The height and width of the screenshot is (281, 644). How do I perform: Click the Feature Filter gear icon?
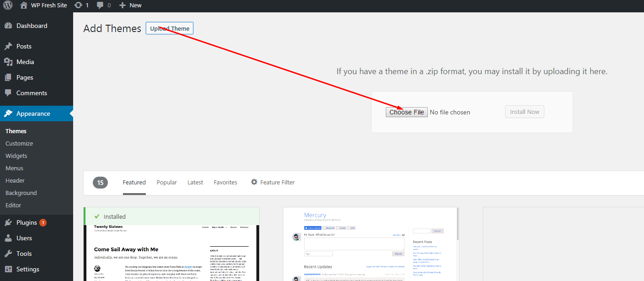(254, 182)
